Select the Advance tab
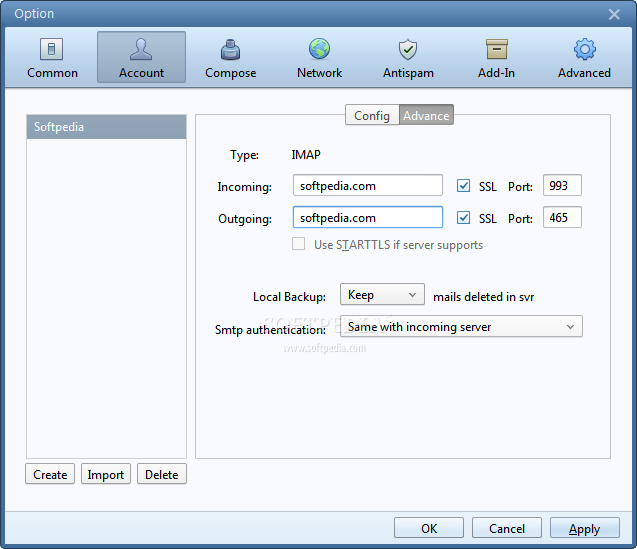This screenshot has height=549, width=637. [x=426, y=115]
